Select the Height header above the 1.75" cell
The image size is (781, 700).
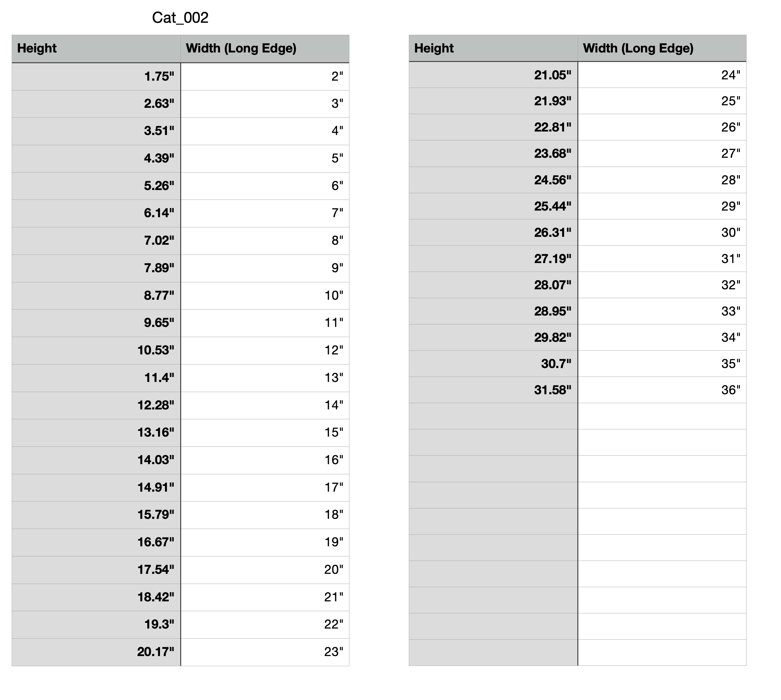pos(96,48)
